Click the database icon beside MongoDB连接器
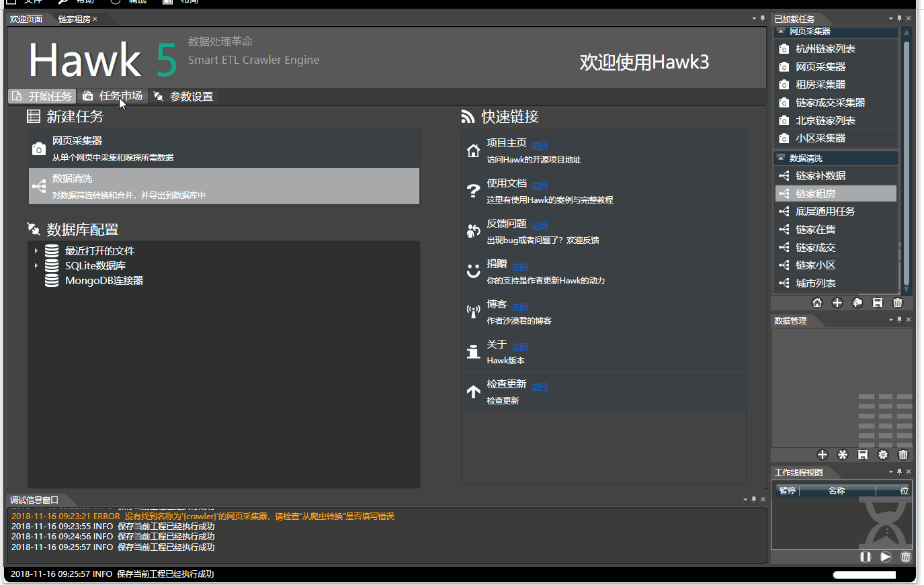 tap(52, 281)
